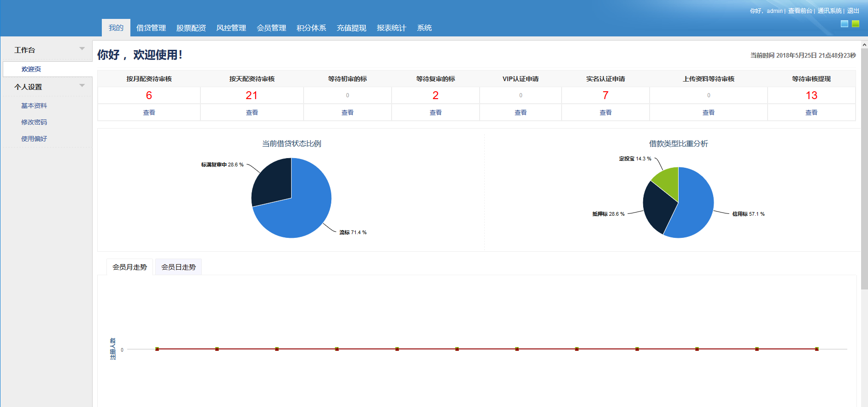The image size is (868, 407).
Task: Select the 报表统计 navigation item
Action: point(392,28)
